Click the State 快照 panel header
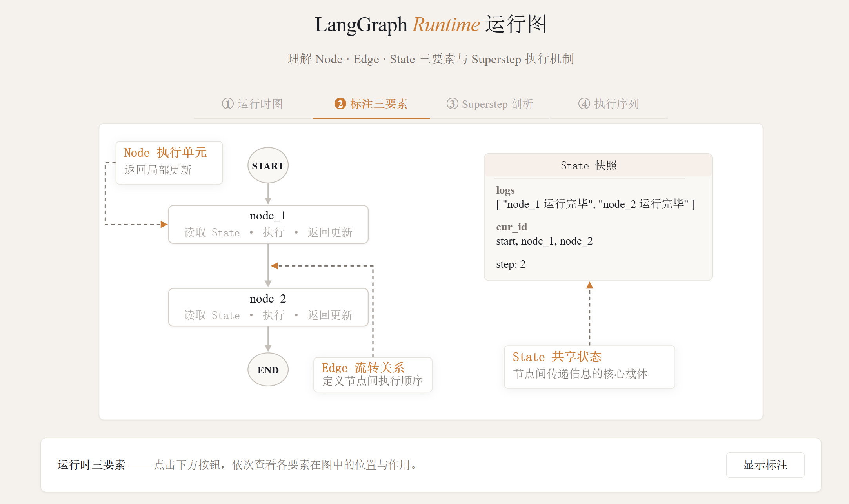Screen dimensions: 849x504 [598, 165]
